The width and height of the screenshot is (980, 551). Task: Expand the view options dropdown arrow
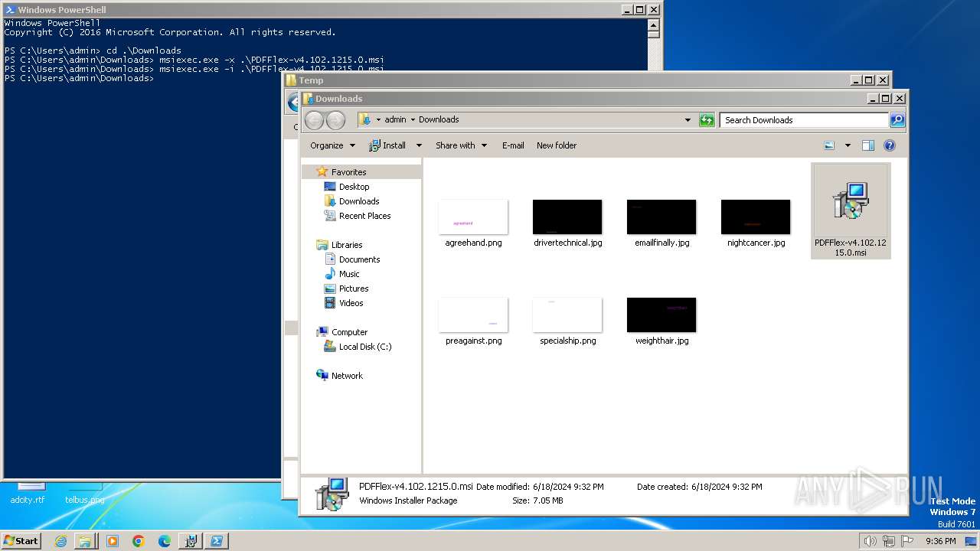pos(848,145)
